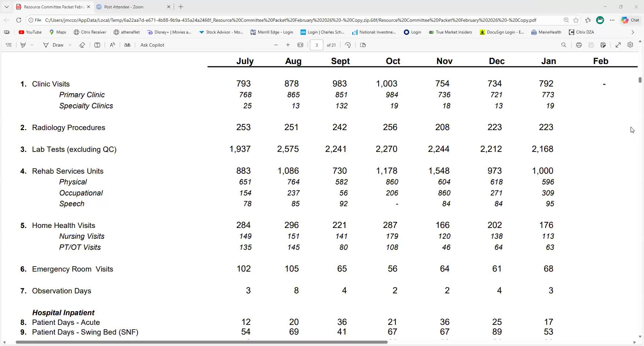Toggle the Draw tool
Image resolution: width=644 pixels, height=346 pixels.
pos(53,45)
